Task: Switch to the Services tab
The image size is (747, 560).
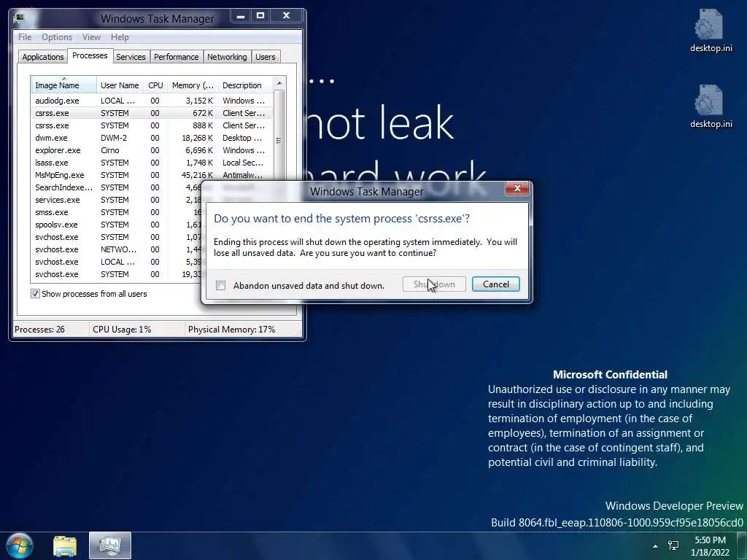Action: (131, 57)
